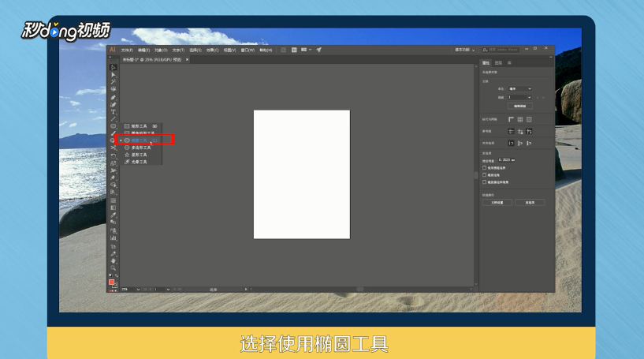Choose Rectangle tool from flyout
The width and height of the screenshot is (644, 359).
[x=141, y=126]
